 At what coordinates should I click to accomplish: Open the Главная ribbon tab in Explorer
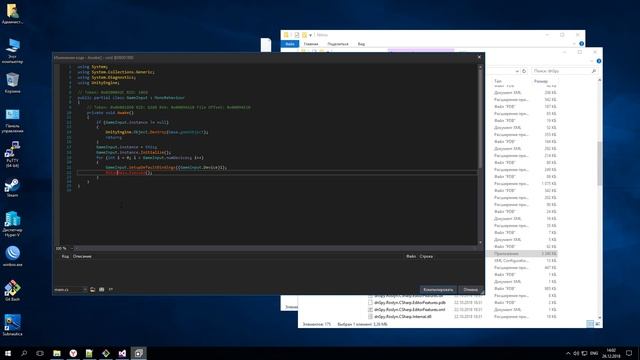(311, 44)
